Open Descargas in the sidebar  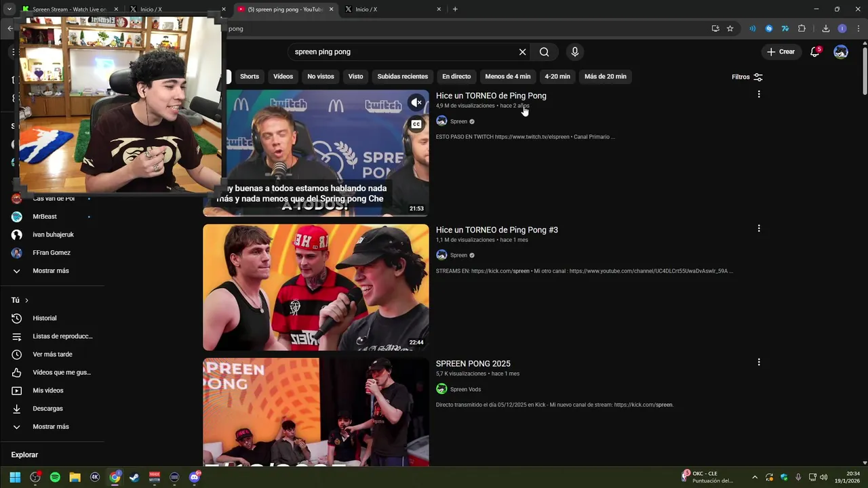click(x=47, y=409)
